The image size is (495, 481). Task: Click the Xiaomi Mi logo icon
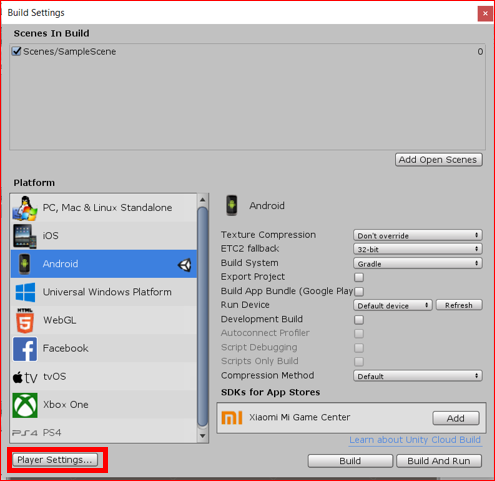(x=232, y=418)
